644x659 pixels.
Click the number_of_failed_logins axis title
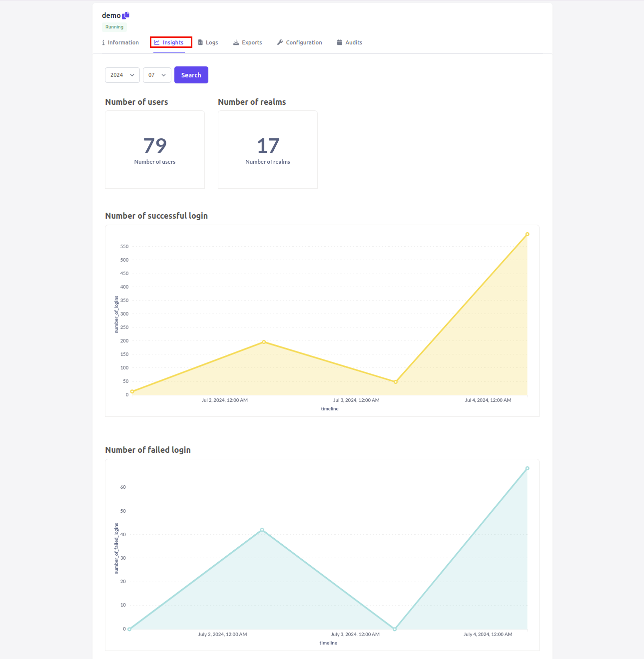point(116,548)
